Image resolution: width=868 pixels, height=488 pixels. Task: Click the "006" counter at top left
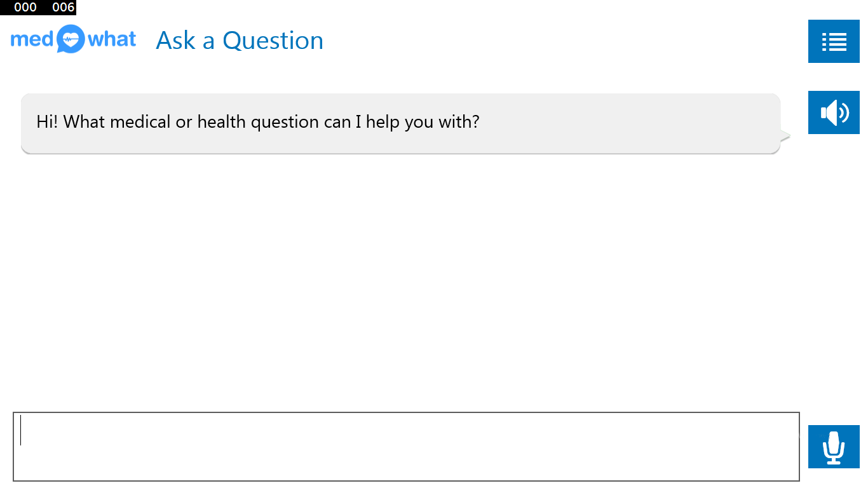click(63, 8)
